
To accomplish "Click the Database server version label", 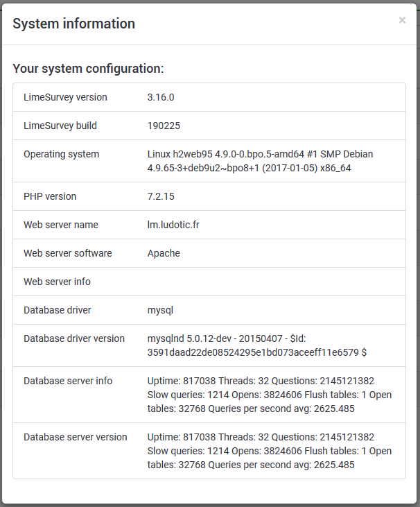I will [x=76, y=437].
